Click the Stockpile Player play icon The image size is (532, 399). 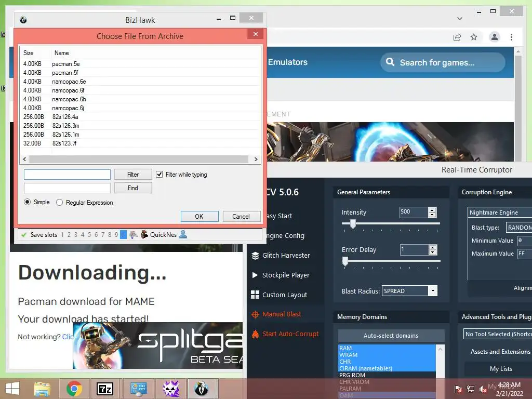255,275
